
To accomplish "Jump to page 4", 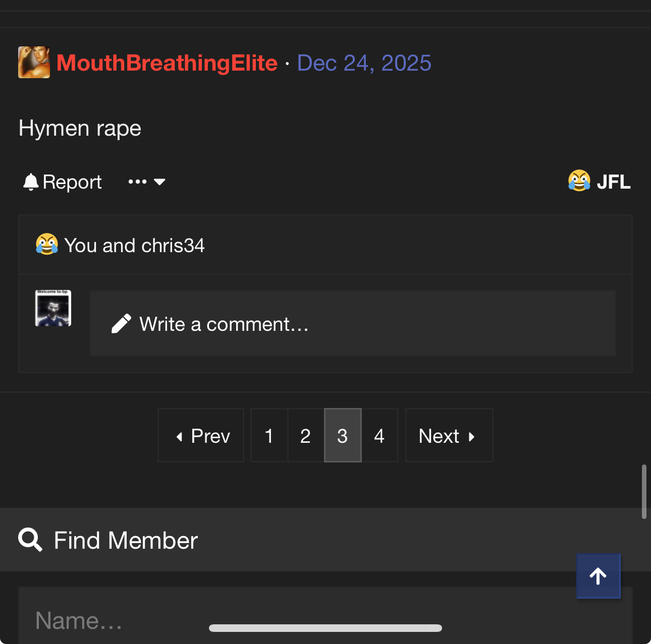I will [x=379, y=435].
